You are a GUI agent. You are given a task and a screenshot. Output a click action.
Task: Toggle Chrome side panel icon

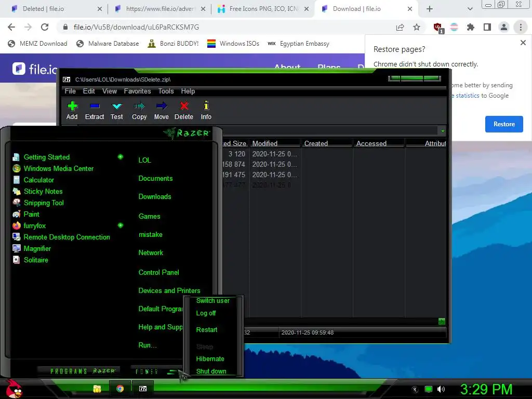[x=487, y=27]
